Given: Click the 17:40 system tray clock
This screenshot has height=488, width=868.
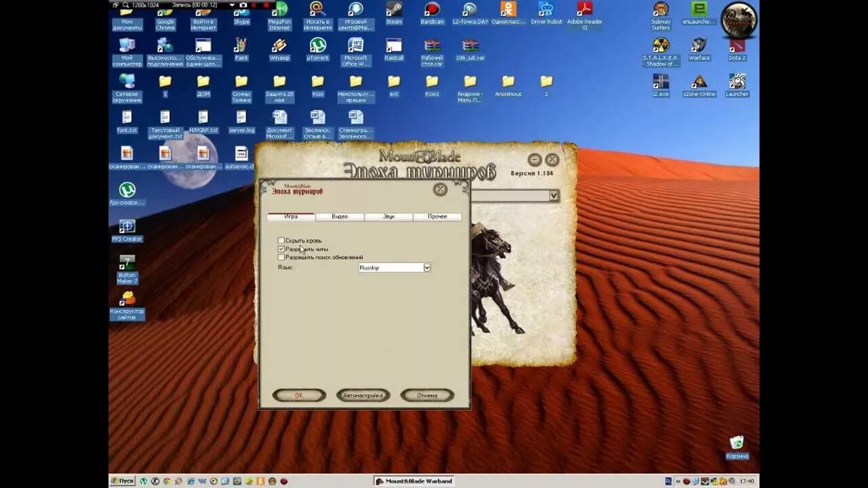Looking at the screenshot, I should point(747,481).
